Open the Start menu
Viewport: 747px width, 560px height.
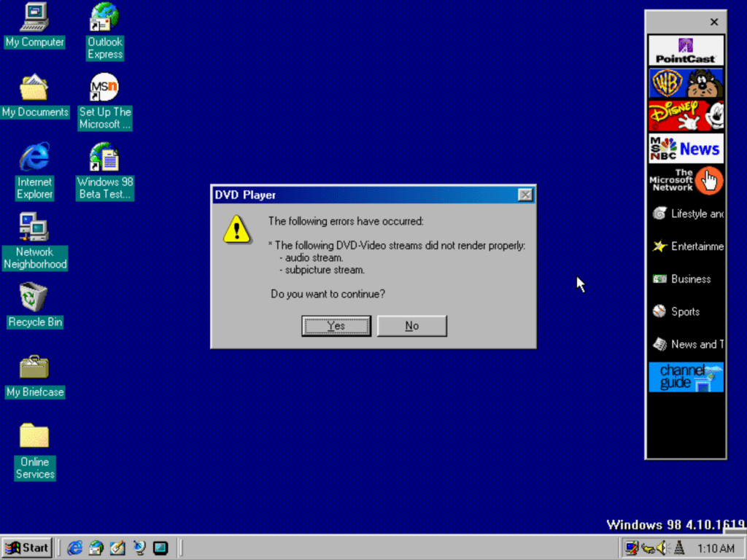click(27, 548)
